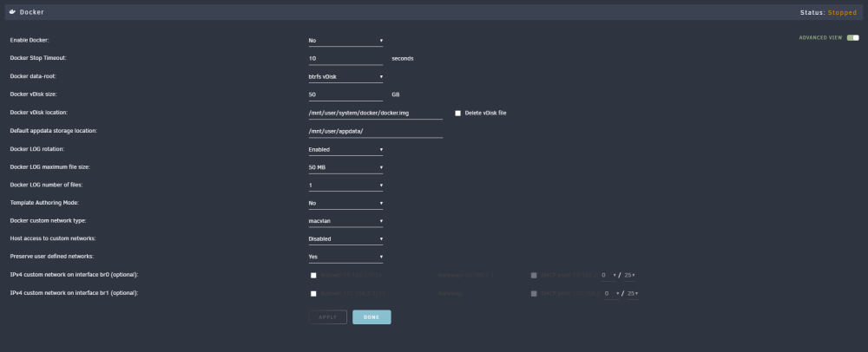The image size is (868, 352).
Task: Open br0 DHCP pool mask 25 dropdown
Action: click(630, 275)
